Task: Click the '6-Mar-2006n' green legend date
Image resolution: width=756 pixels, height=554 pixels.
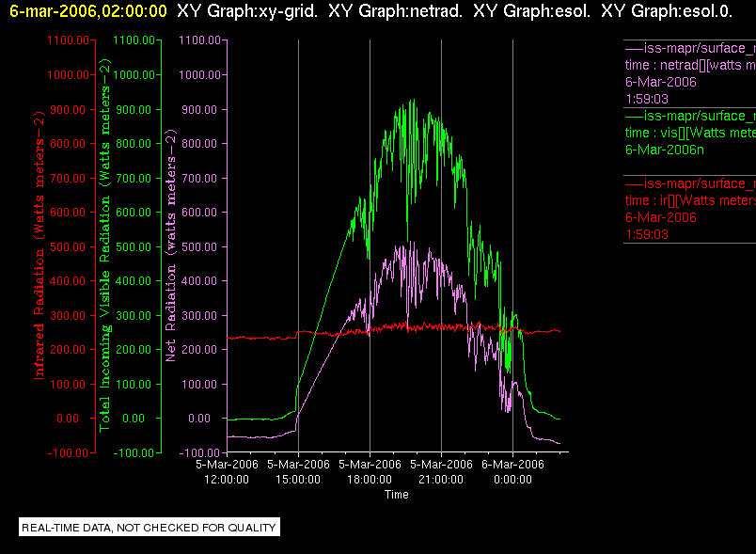Action: click(665, 150)
